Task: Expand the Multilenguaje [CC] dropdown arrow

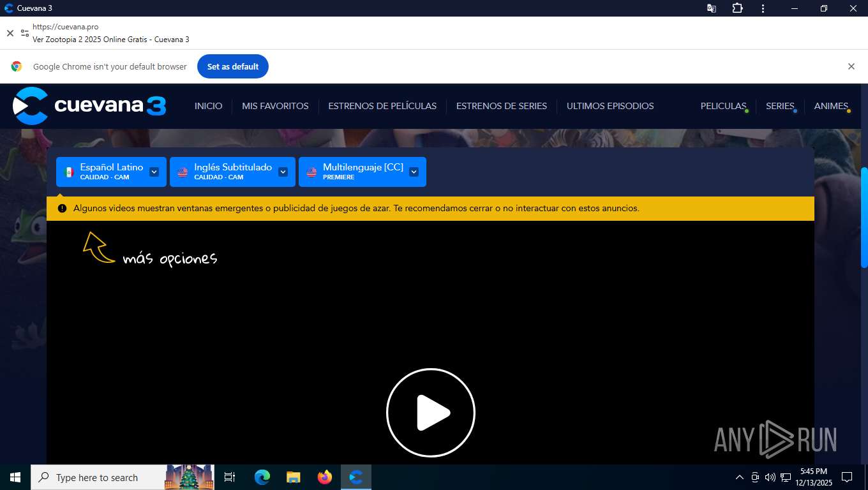Action: [x=414, y=172]
